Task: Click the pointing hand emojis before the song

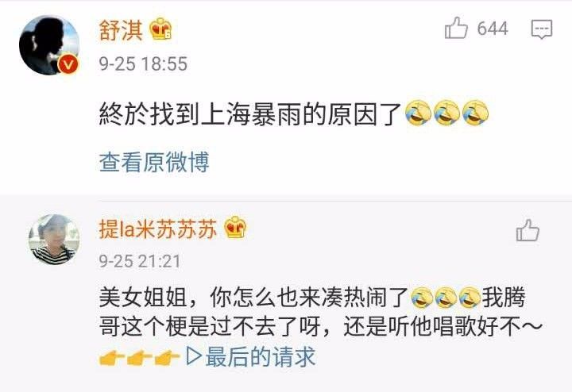Action: [x=140, y=357]
